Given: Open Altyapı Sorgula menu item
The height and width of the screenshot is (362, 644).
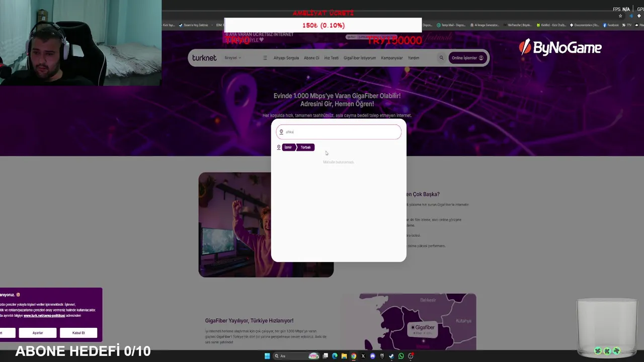Looking at the screenshot, I should 286,58.
